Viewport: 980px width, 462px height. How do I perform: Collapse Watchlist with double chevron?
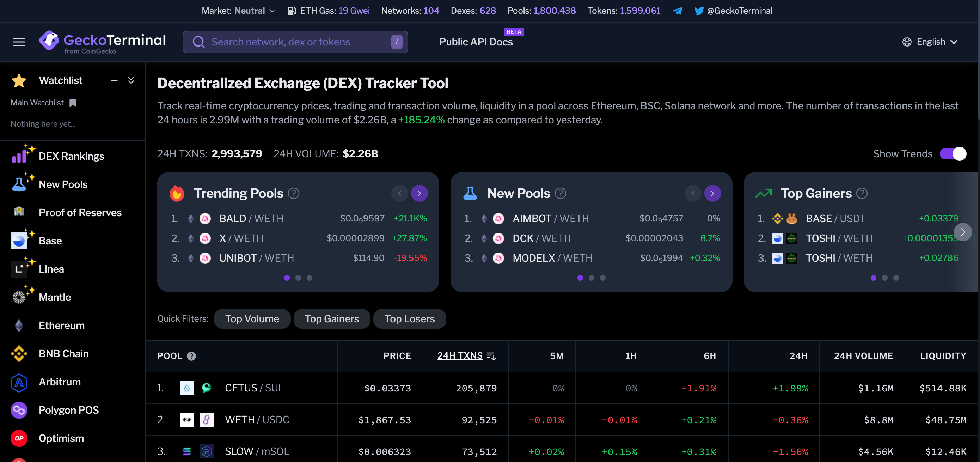[x=131, y=80]
